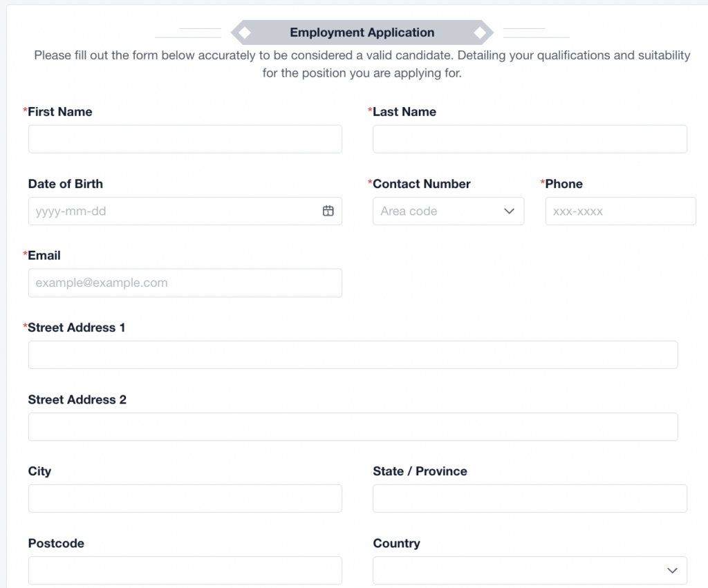Click the Phone number input field
Viewport: 708px width, 588px height.
620,211
